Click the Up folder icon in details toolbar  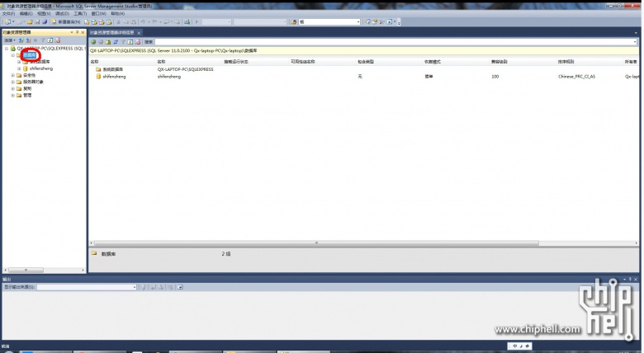tap(107, 42)
